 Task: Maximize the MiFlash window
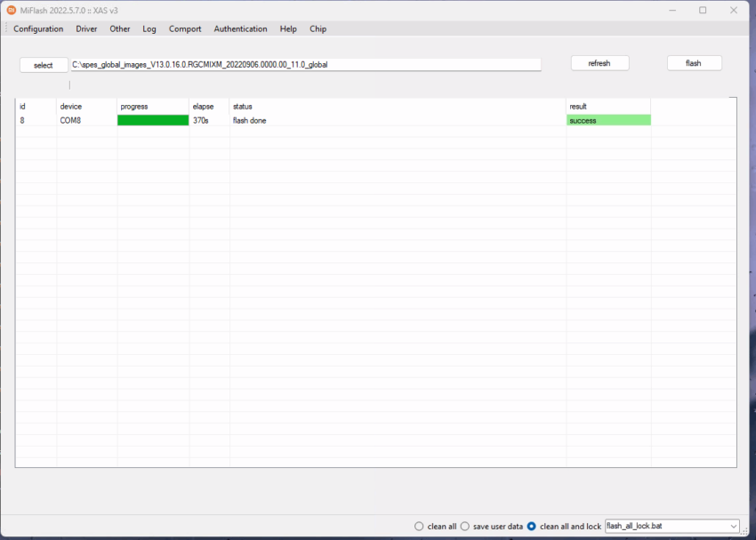(x=703, y=10)
